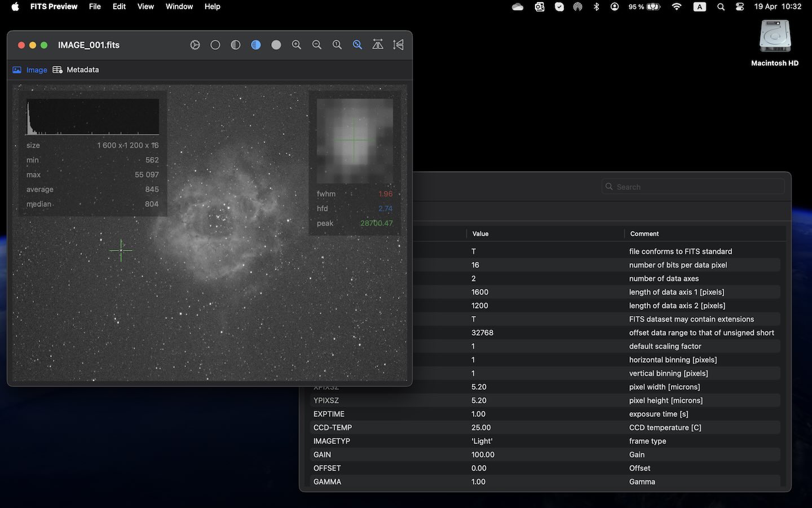This screenshot has width=812, height=508.
Task: Select the light half-shaded stretch option
Action: 236,45
